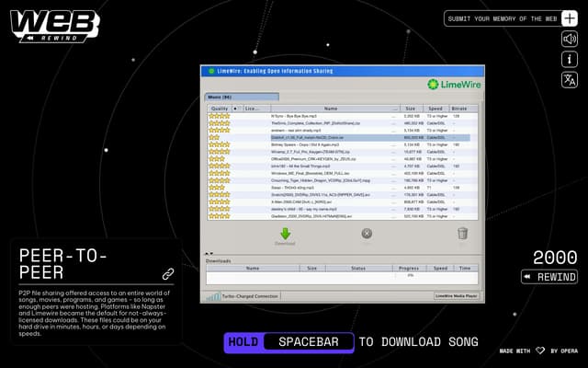Select eminem real slim shady mp3
588x368 pixels.
tap(343, 131)
